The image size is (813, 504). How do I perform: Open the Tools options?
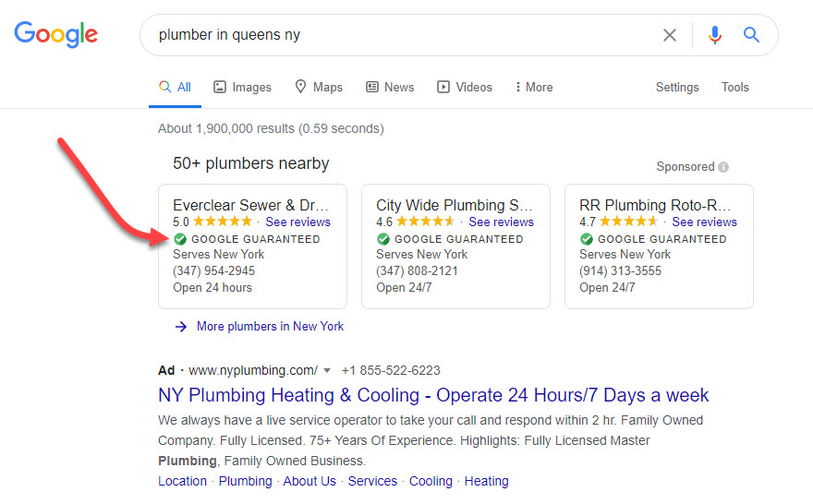[735, 87]
